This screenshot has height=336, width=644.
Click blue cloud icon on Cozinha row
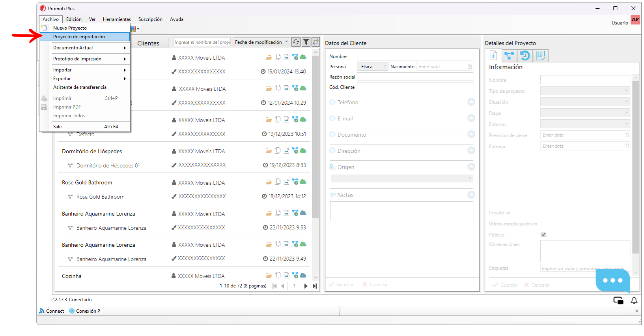click(303, 275)
